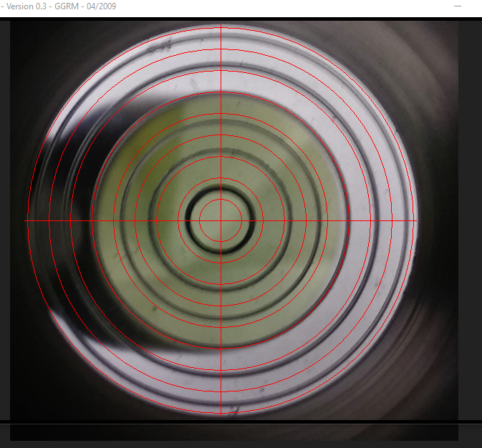482x448 pixels.
Task: Click the bottom end of the vertical crosshair line
Action: 221,414
